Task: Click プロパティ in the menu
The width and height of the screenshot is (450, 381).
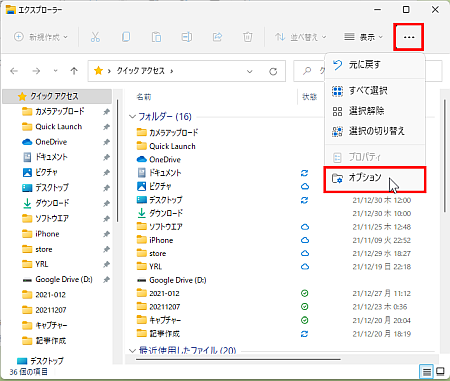Action: (375, 157)
